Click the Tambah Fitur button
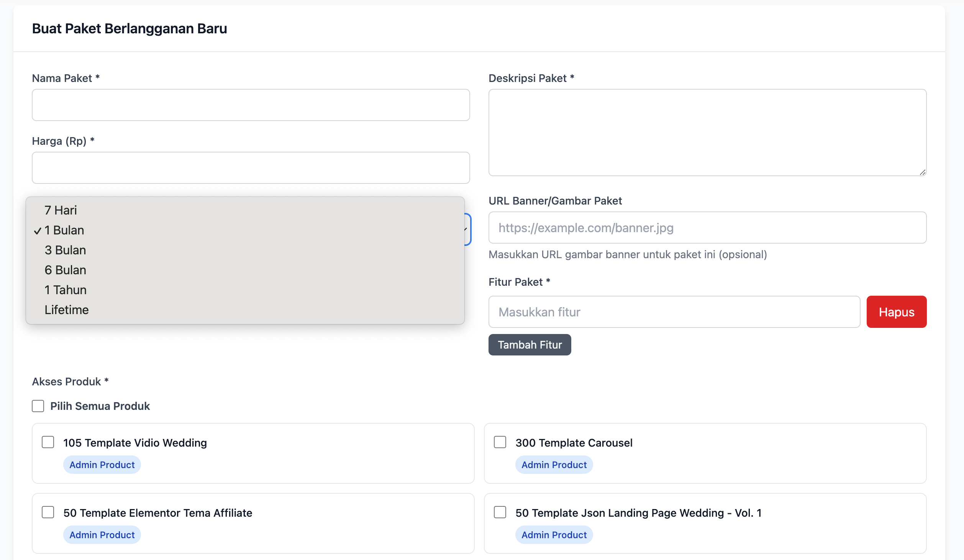Screen dimensions: 964x560 pyautogui.click(x=530, y=345)
